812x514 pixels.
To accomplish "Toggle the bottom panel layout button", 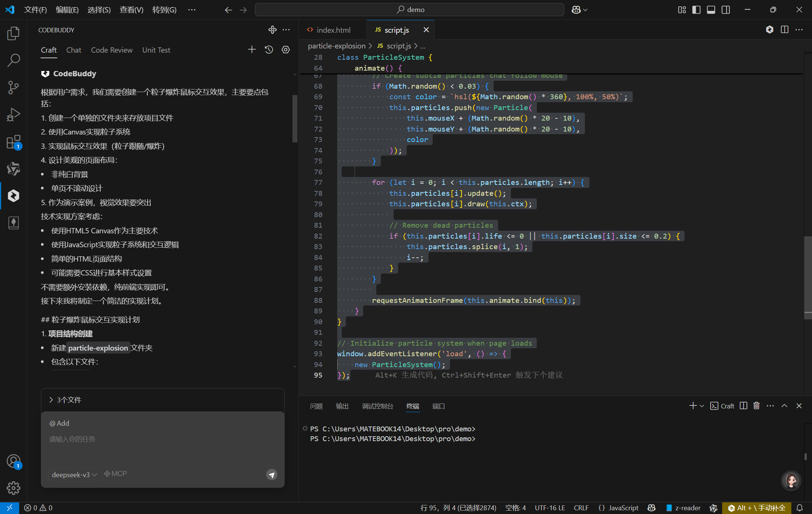I will [711, 10].
